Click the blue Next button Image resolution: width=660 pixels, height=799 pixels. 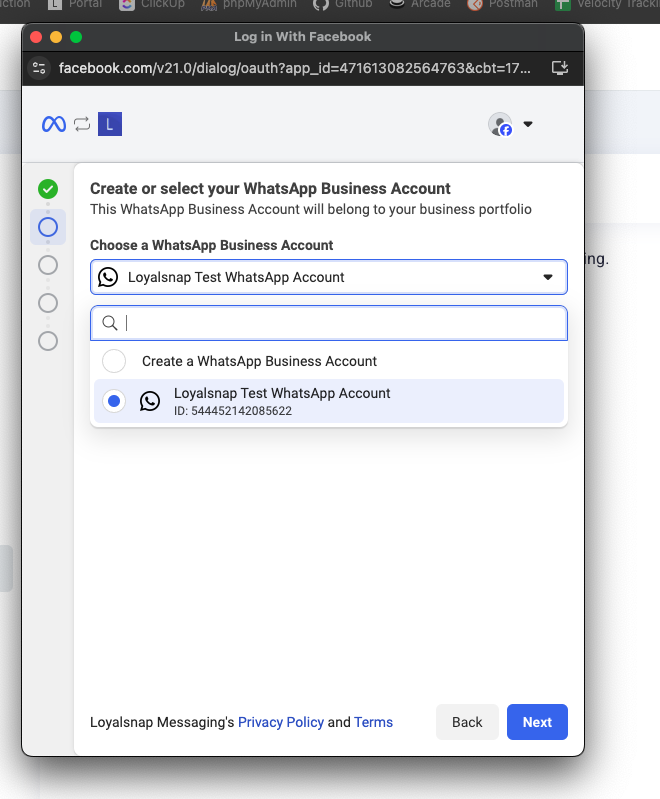[x=537, y=722]
